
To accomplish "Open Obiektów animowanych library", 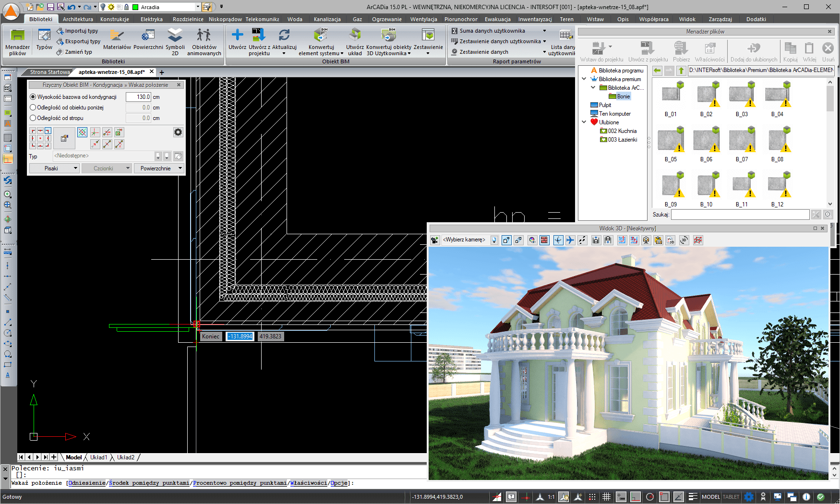I will [204, 42].
